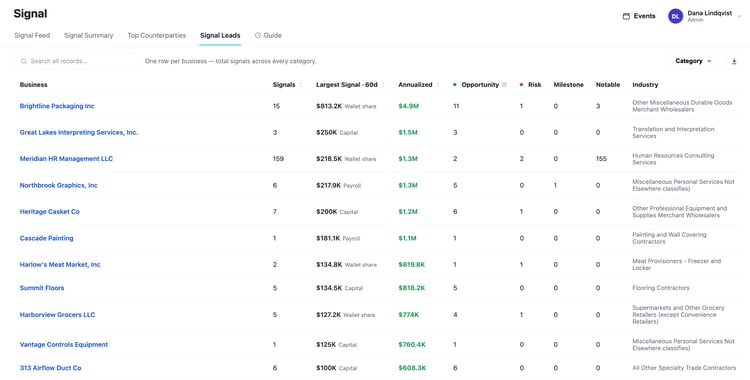Screen dimensions: 750x380
Task: Open Heritage Casket Co link
Action: pos(50,212)
